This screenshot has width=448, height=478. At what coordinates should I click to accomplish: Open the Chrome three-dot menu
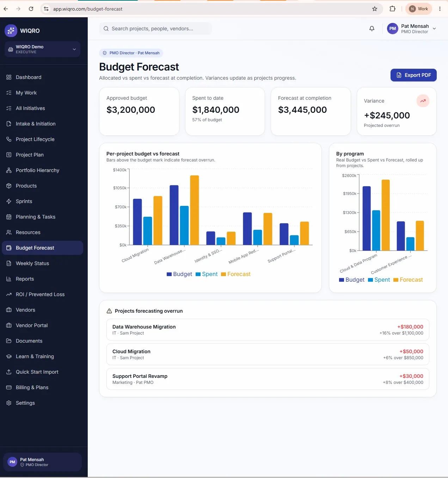[x=440, y=9]
